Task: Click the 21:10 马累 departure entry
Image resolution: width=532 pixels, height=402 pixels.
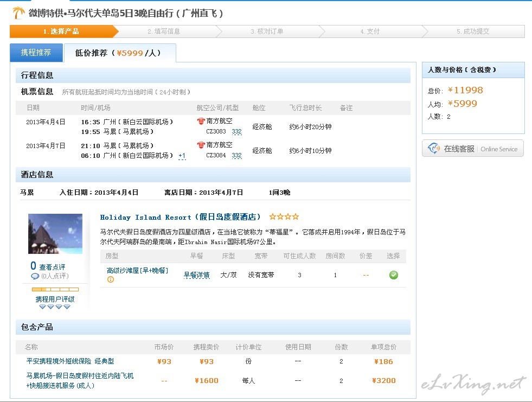Action: 117,145
